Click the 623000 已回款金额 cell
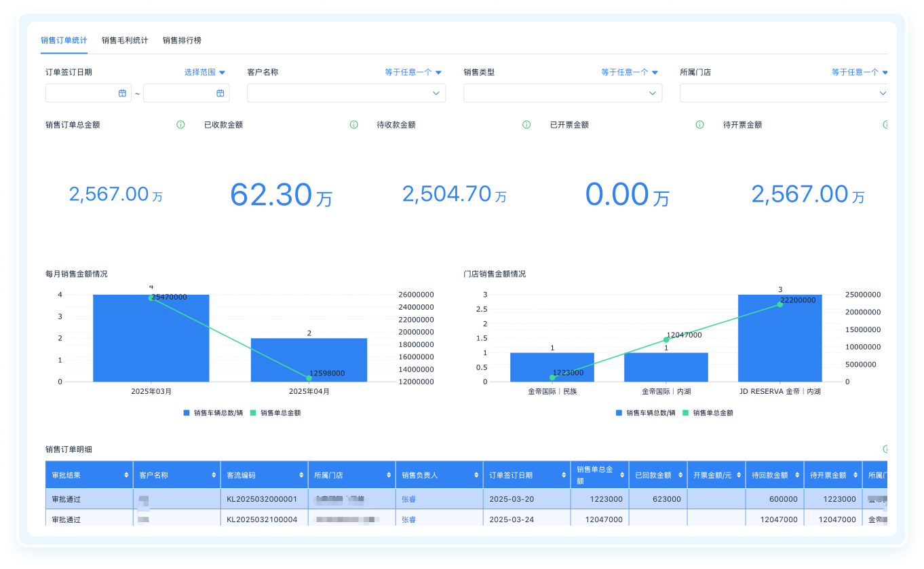 658,499
